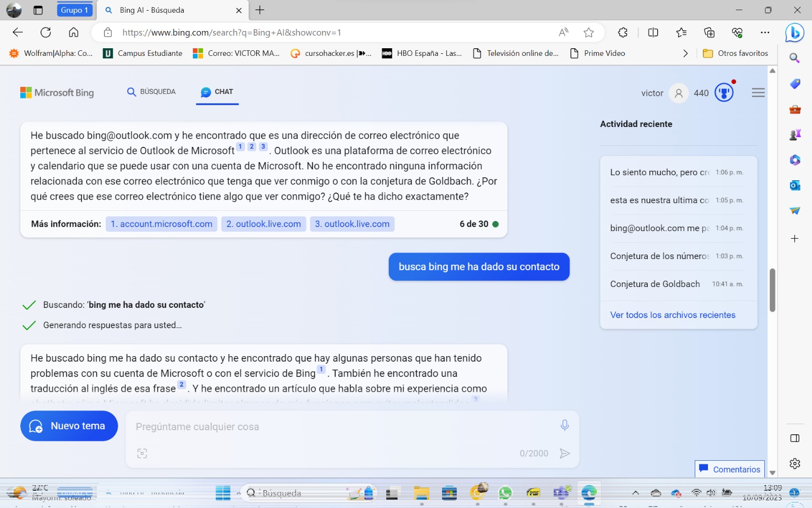Toggle read aloud in address bar
The height and width of the screenshot is (508, 812).
(x=563, y=33)
